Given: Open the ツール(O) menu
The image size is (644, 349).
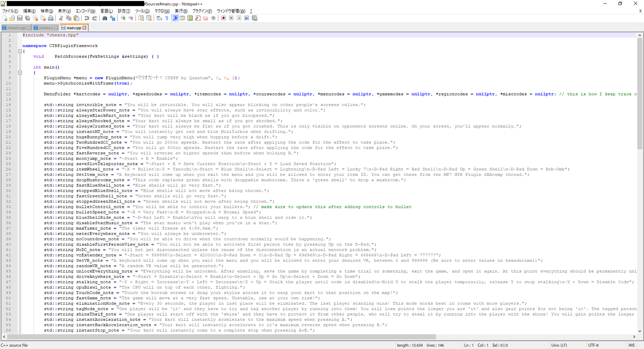Looking at the screenshot, I should click(142, 11).
